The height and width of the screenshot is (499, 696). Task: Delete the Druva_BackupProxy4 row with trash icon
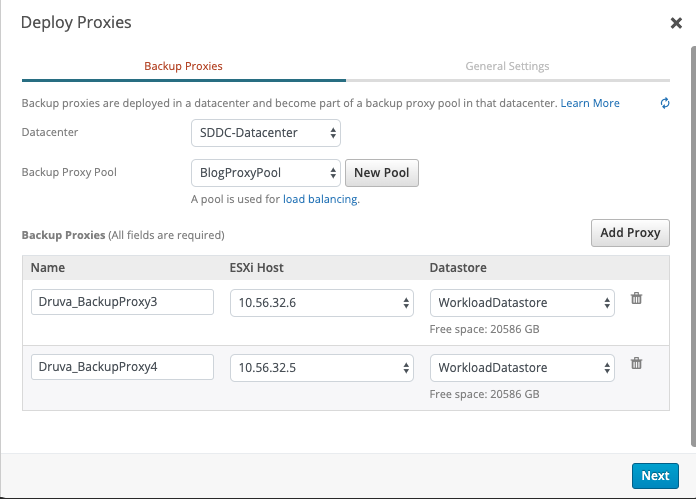[x=636, y=363]
